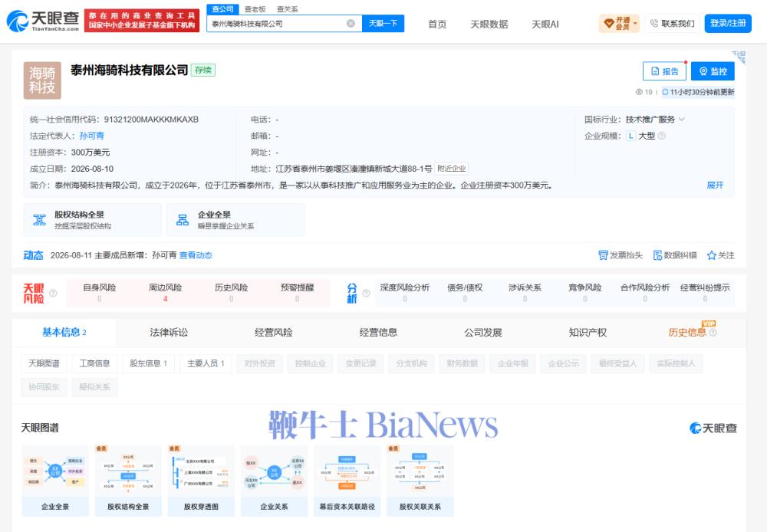The width and height of the screenshot is (767, 532).
Task: Open the 企业全景 graph thumbnail
Action: click(55, 481)
